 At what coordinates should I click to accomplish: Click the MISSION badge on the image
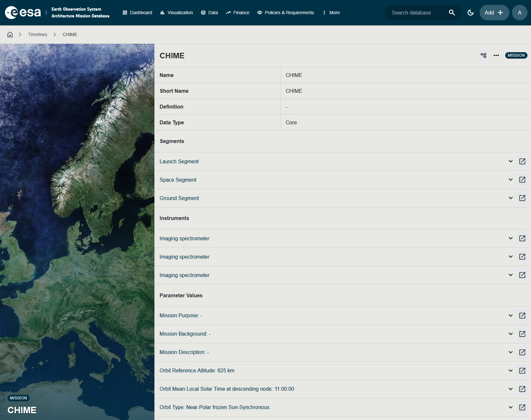tap(18, 398)
